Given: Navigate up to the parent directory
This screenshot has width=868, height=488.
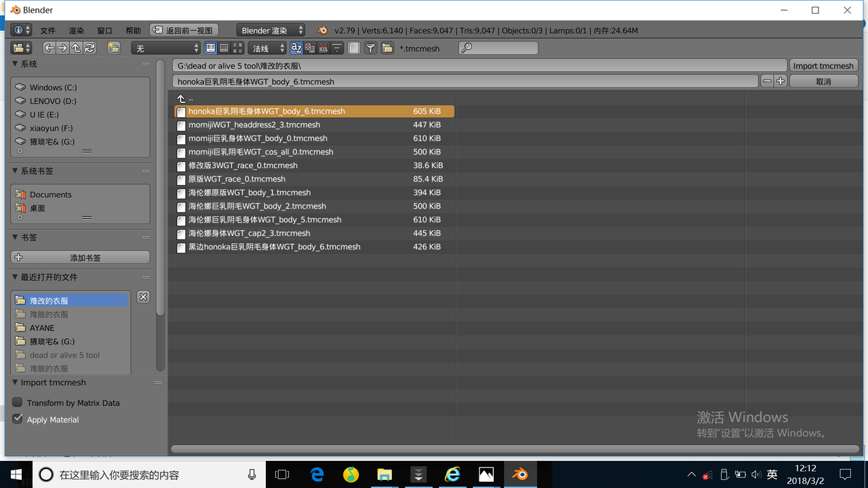Looking at the screenshot, I should [x=76, y=48].
